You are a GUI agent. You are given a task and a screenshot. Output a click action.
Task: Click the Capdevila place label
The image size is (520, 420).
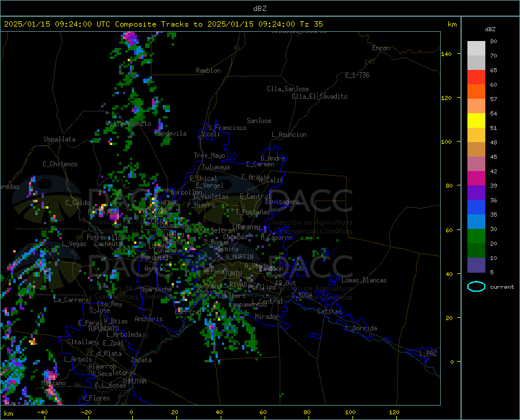(170, 133)
